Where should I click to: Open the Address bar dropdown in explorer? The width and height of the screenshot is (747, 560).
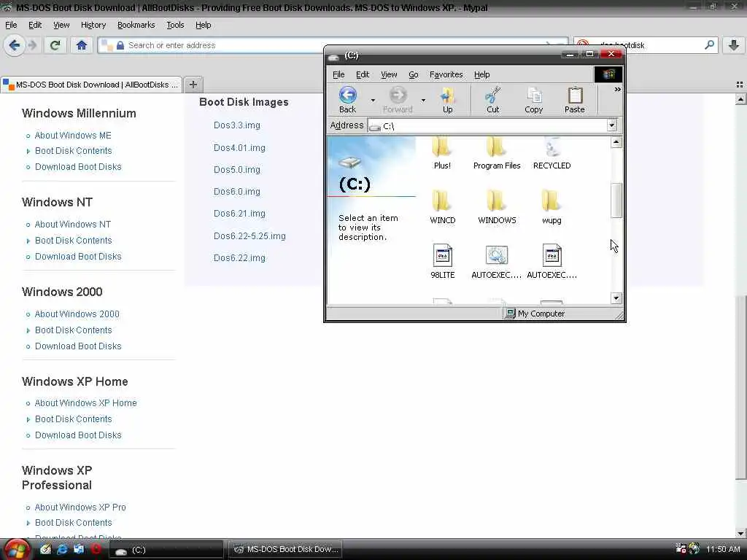[x=612, y=125]
